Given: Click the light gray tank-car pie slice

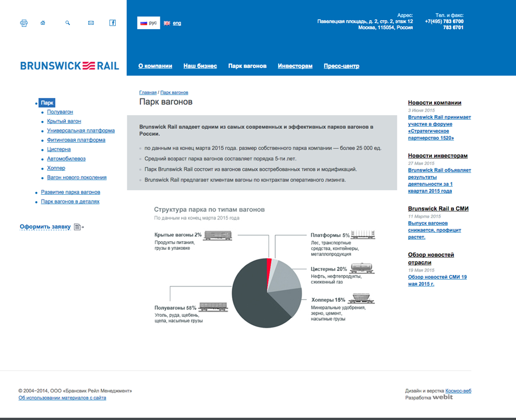Looking at the screenshot, I should (285, 278).
